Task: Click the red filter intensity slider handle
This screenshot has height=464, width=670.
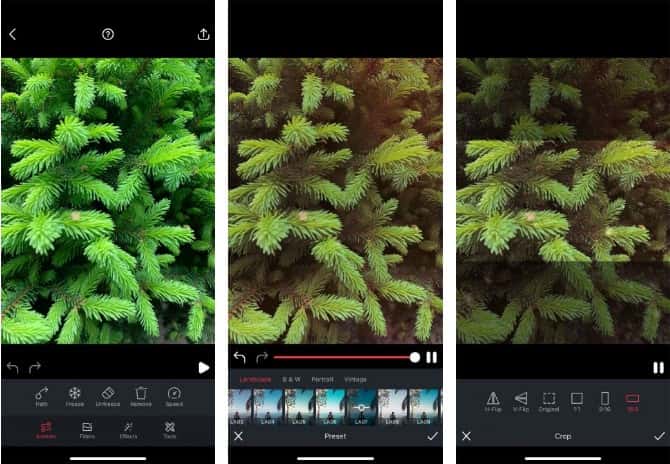Action: 414,358
